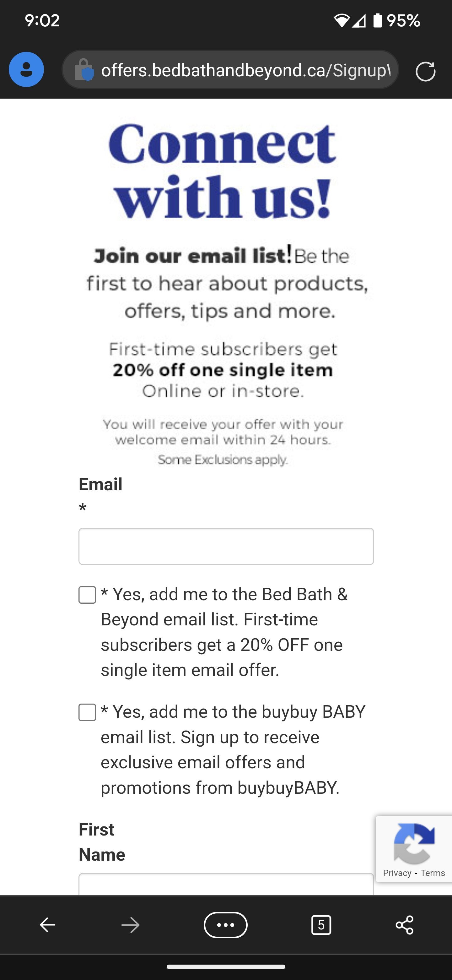
Task: Share the current page
Action: coord(405,926)
